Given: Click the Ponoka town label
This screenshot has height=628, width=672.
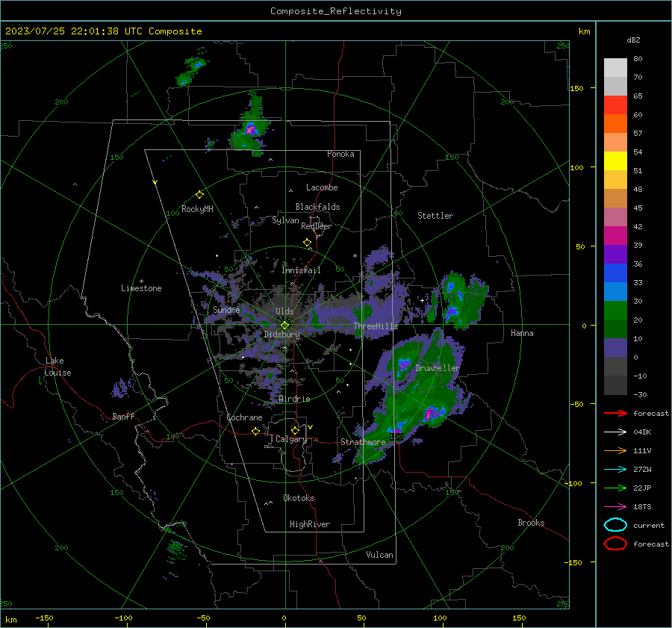Looking at the screenshot, I should [x=340, y=154].
